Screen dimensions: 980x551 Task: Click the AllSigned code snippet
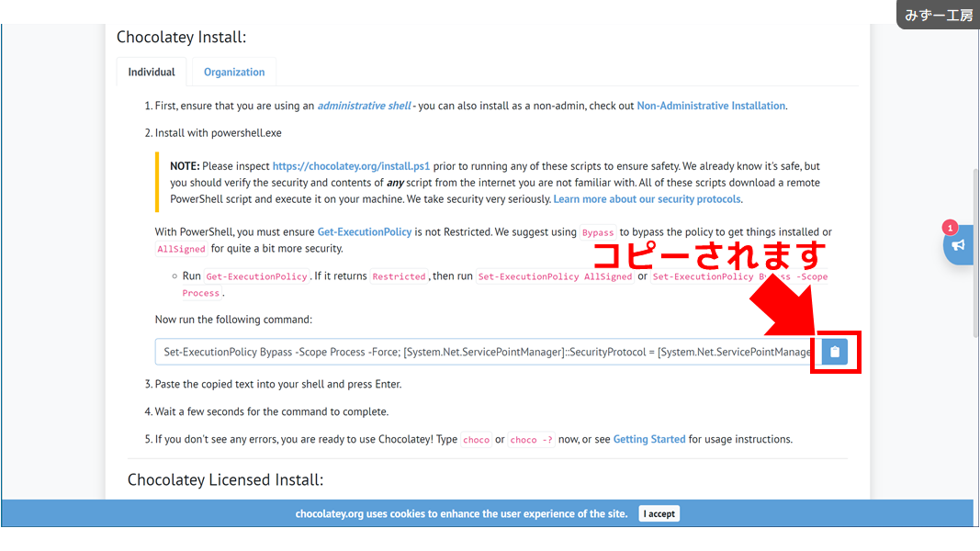tap(181, 249)
